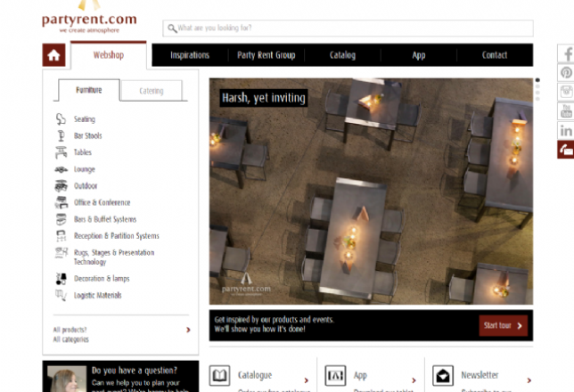
Task: Select the Catering tab
Action: (x=152, y=91)
